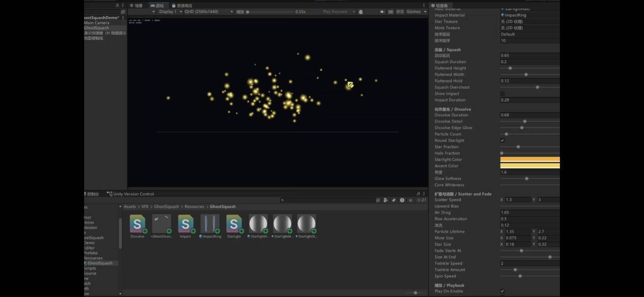Select the Dissolve shader asset icon

(137, 224)
